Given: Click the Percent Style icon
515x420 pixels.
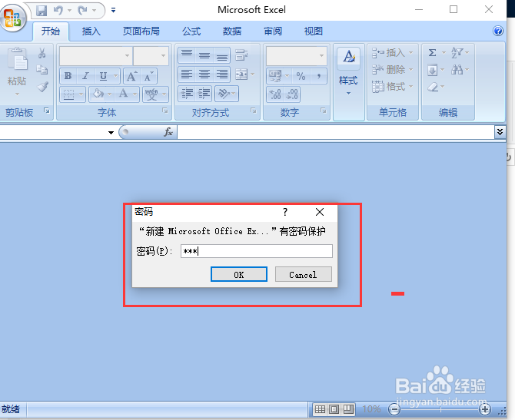Looking at the screenshot, I should pos(301,77).
